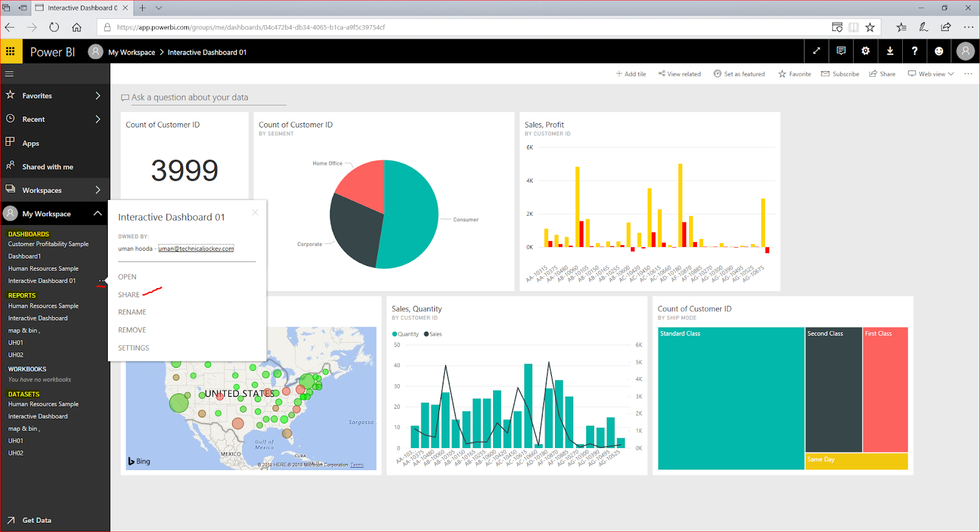This screenshot has width=980, height=532.
Task: Click the browser refresh icon
Action: 54,27
